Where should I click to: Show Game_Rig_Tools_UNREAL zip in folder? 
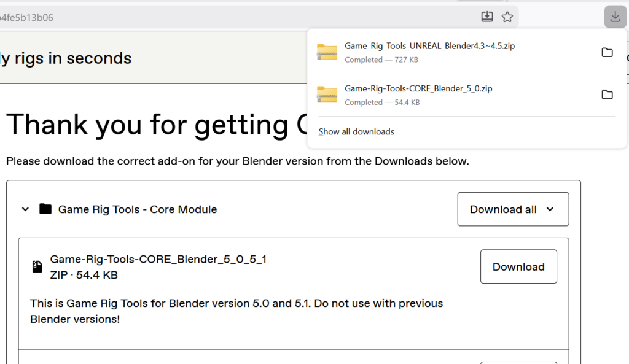pos(607,52)
